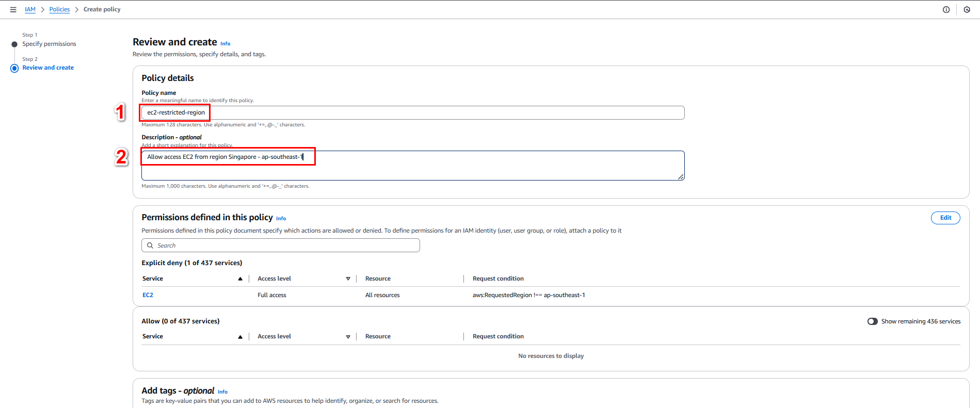Open the EC2 service link
The width and height of the screenshot is (980, 408).
(x=148, y=295)
